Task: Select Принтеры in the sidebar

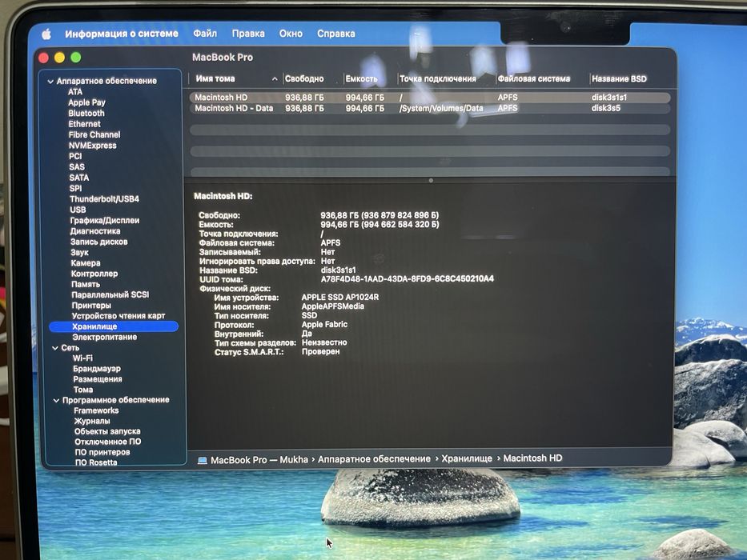Action: 91,306
